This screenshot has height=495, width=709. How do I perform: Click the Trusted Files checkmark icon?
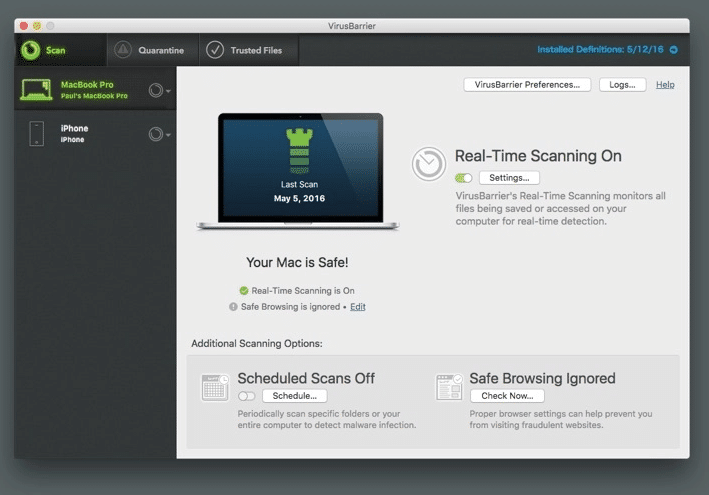215,50
